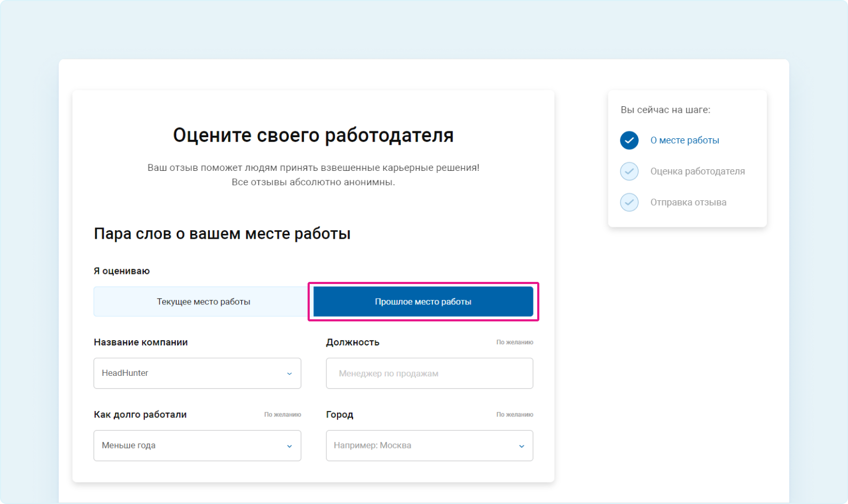Go to step "Отправка отзыва"
The image size is (848, 504).
[688, 202]
